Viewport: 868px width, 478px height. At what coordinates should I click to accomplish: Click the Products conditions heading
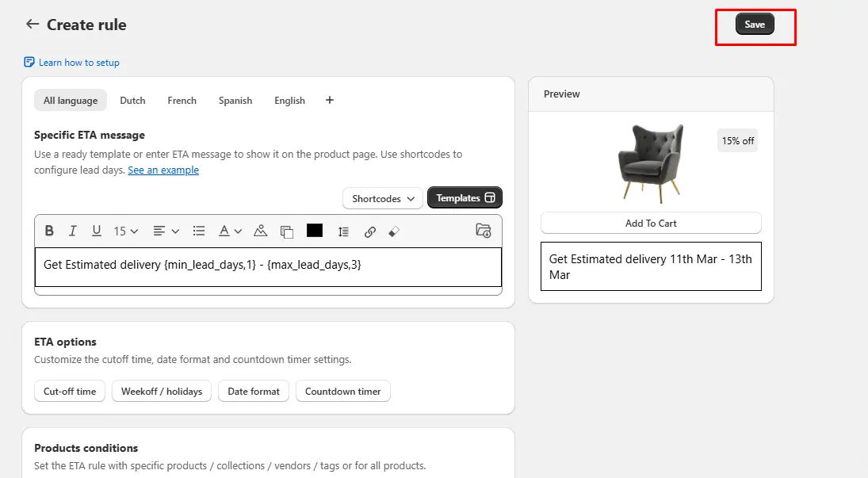point(86,448)
